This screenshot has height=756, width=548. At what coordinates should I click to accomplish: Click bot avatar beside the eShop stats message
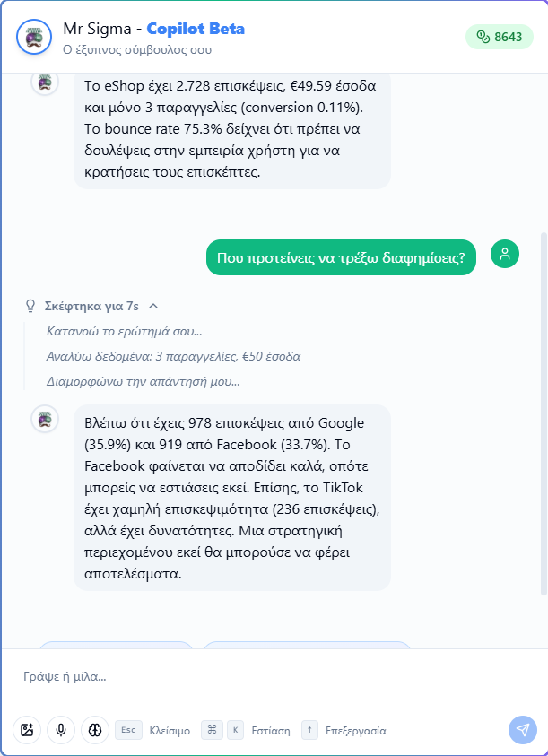tap(45, 82)
